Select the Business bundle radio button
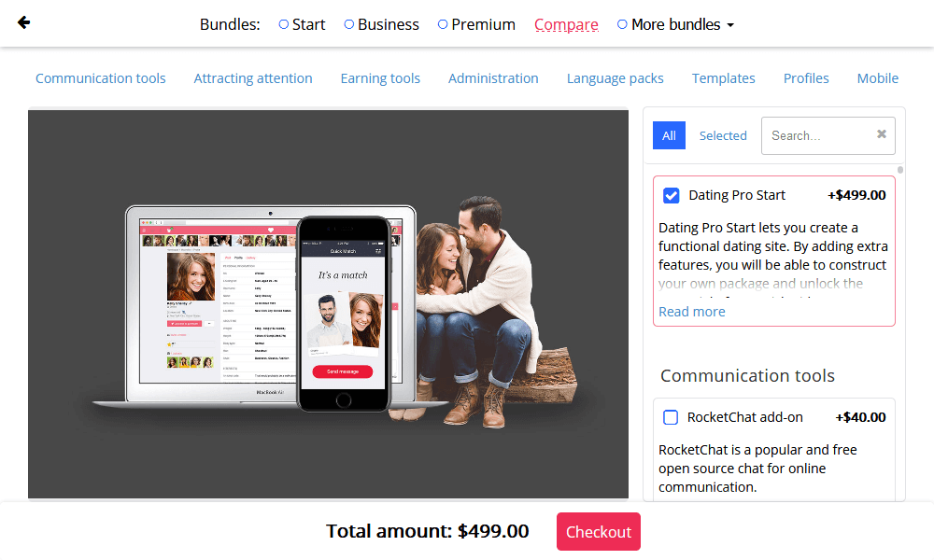The width and height of the screenshot is (934, 560). coord(349,24)
